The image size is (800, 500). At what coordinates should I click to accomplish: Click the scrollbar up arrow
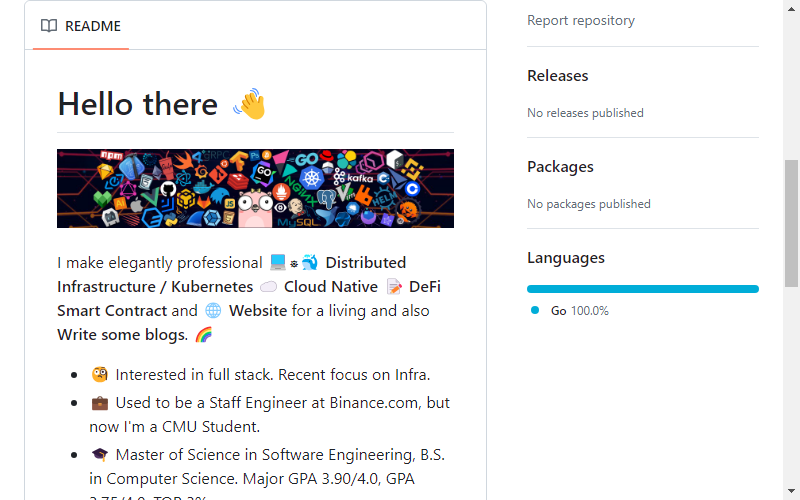coord(791,9)
